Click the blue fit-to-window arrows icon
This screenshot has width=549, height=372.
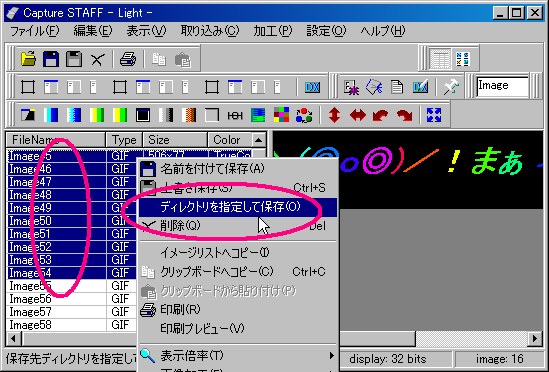point(434,115)
